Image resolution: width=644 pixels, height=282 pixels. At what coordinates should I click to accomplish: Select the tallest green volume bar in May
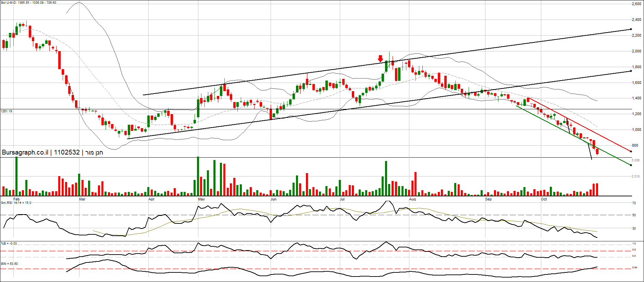(x=198, y=176)
